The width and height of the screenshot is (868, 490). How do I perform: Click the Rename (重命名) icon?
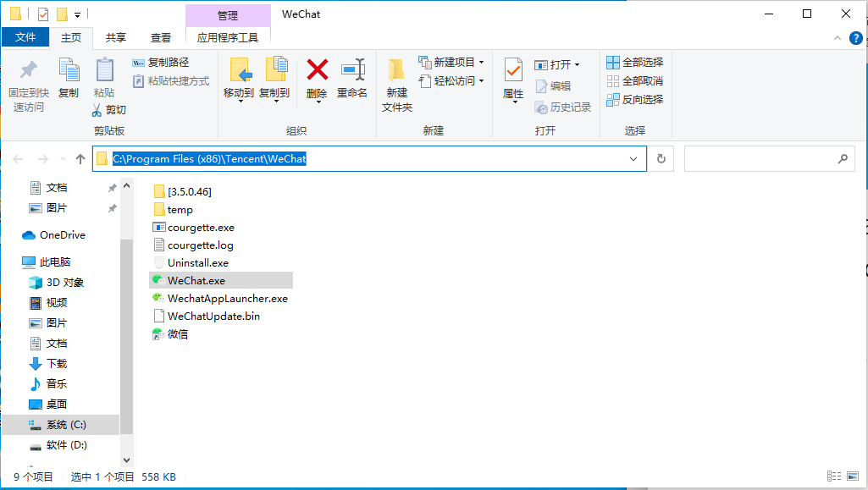352,70
